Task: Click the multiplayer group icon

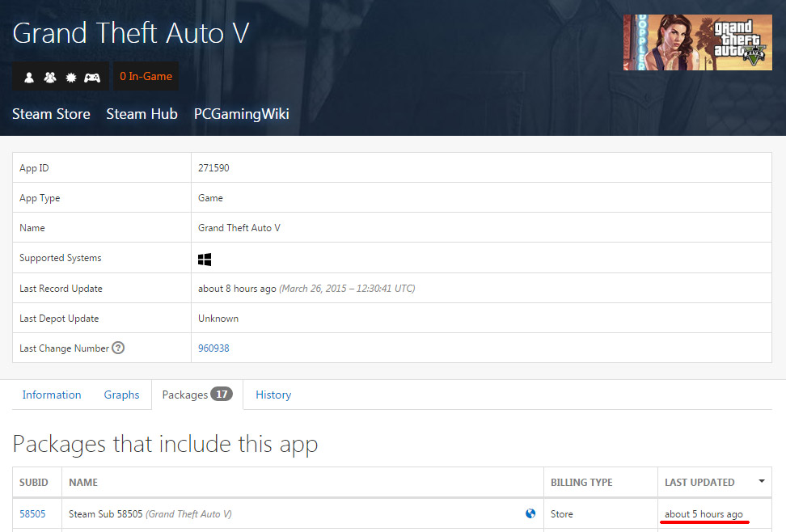Action: click(x=50, y=78)
